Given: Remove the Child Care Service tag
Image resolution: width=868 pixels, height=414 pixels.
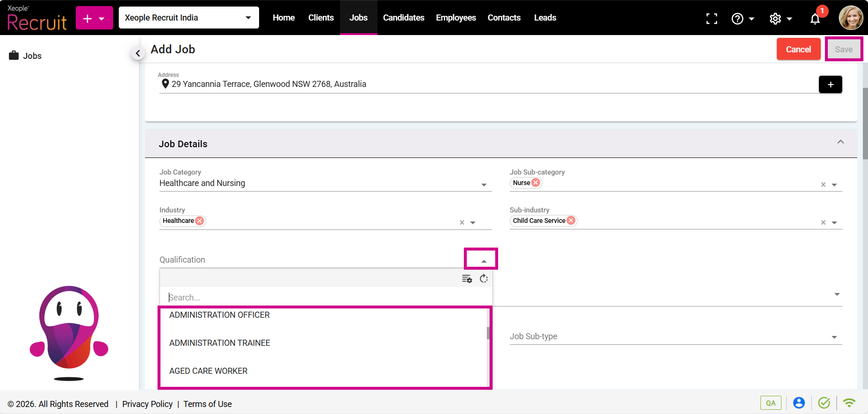Looking at the screenshot, I should 571,221.
